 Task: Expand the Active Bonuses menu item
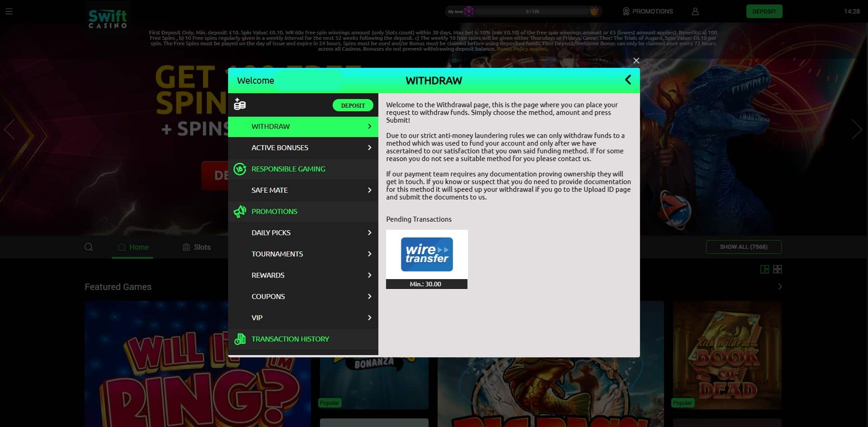[303, 148]
